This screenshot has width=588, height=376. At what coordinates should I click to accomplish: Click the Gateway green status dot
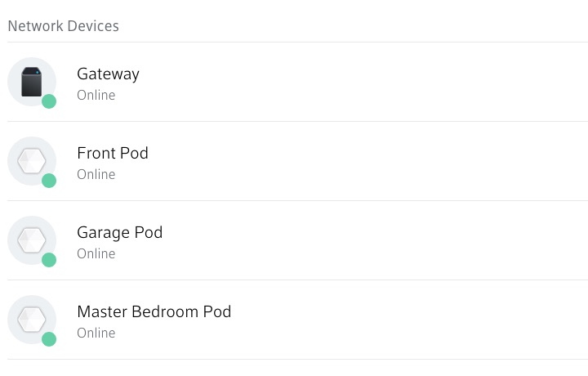(x=49, y=101)
